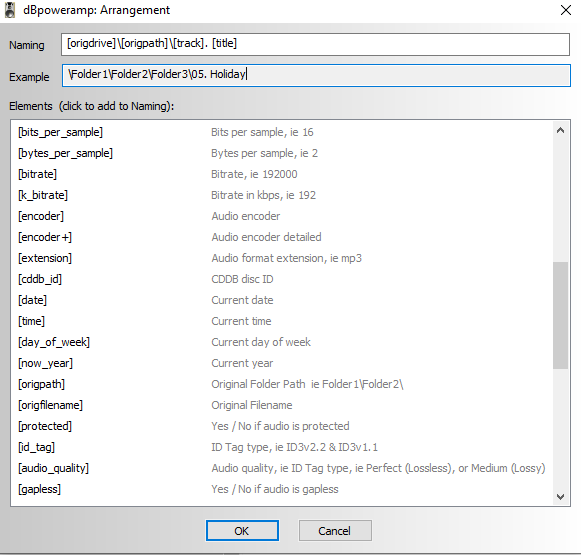This screenshot has width=581, height=555.
Task: Add [origpath] element from the list
Action: [42, 384]
